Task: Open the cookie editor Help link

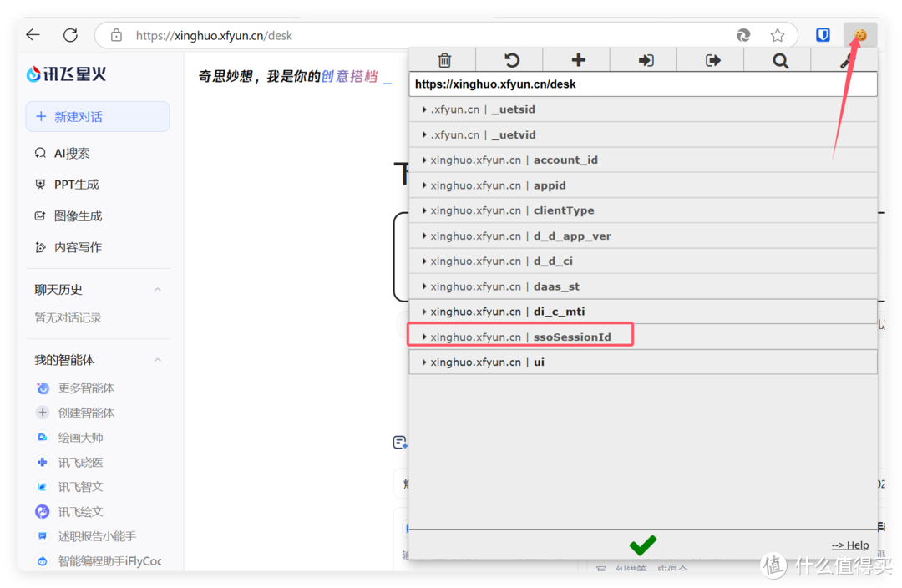Action: tap(850, 545)
